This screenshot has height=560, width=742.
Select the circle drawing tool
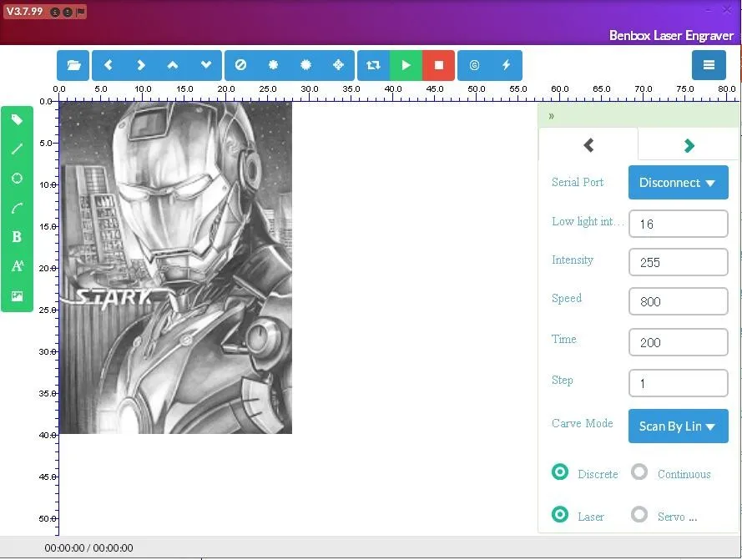click(17, 179)
